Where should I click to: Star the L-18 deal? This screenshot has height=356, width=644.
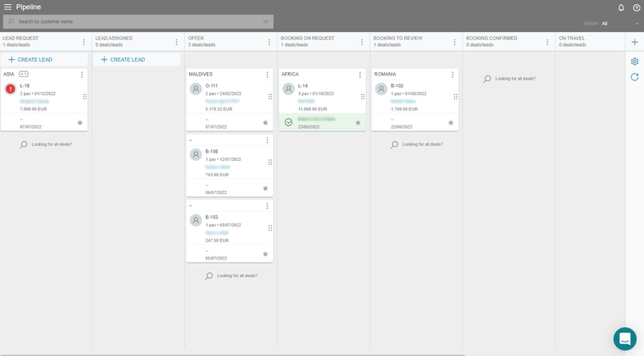click(x=80, y=123)
